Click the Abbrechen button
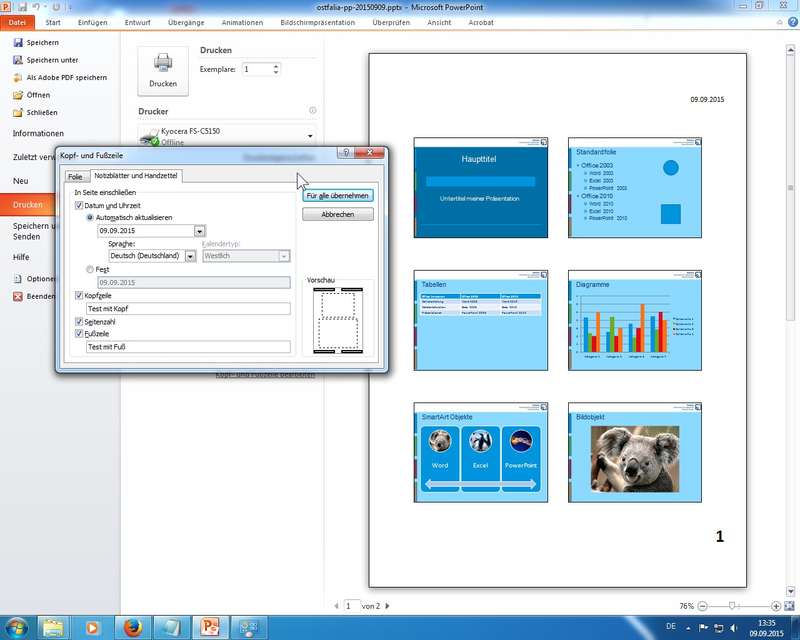The height and width of the screenshot is (640, 800). click(338, 214)
